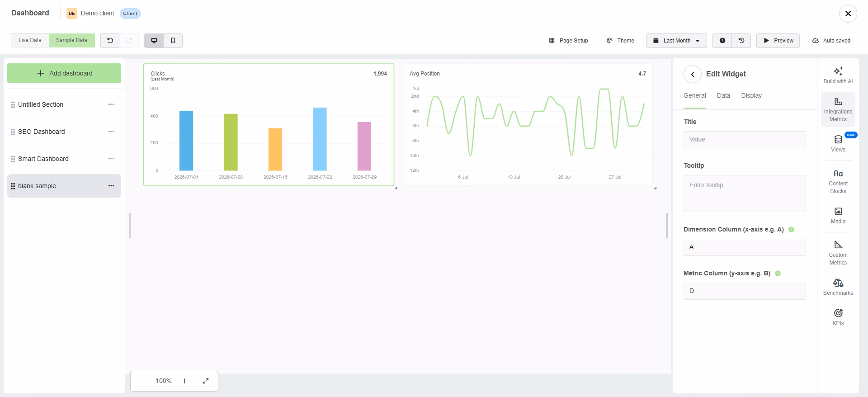Open options for blank sample
The width and height of the screenshot is (868, 397).
click(111, 186)
